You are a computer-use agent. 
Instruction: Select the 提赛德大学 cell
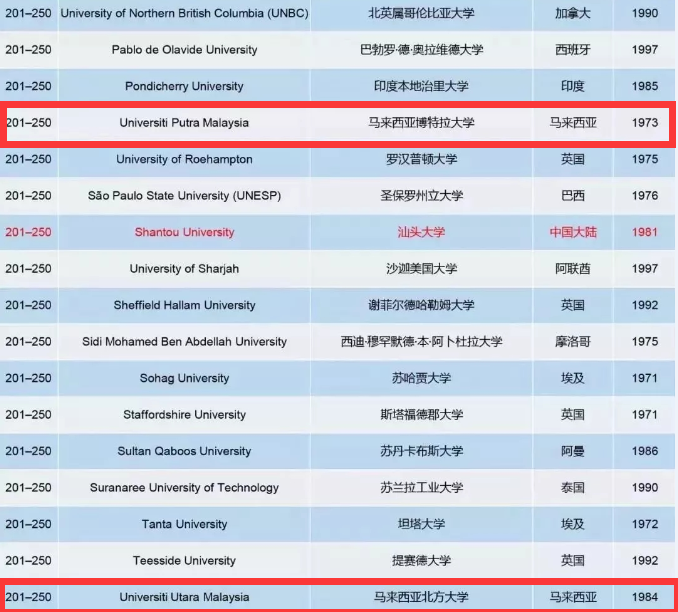tap(421, 561)
